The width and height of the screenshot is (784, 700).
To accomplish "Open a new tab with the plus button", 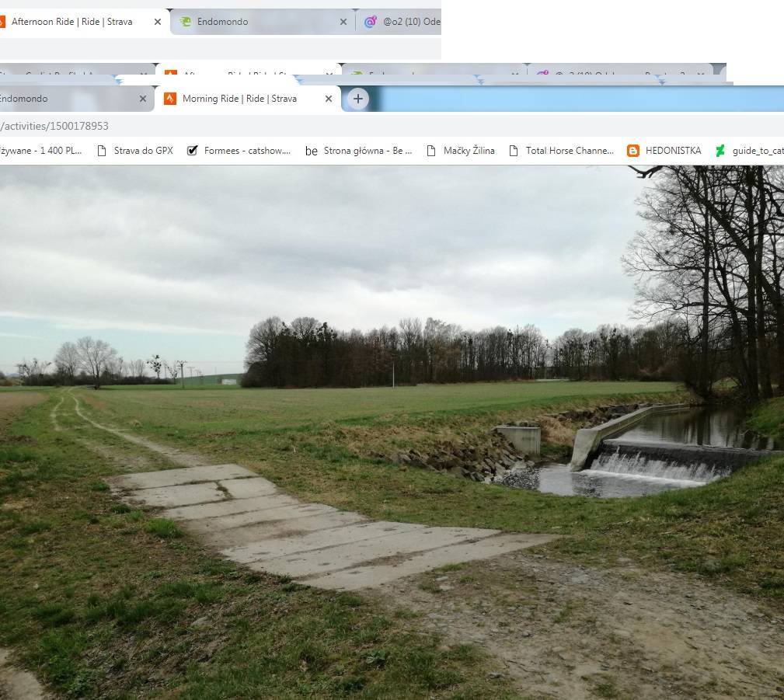I will tap(357, 99).
